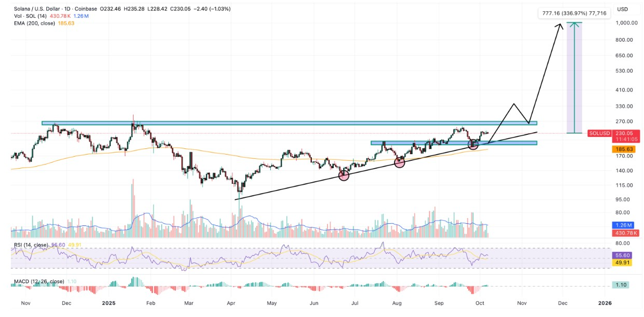Click the green measurement arrow to 1,000
644x317 pixels.
[x=574, y=78]
